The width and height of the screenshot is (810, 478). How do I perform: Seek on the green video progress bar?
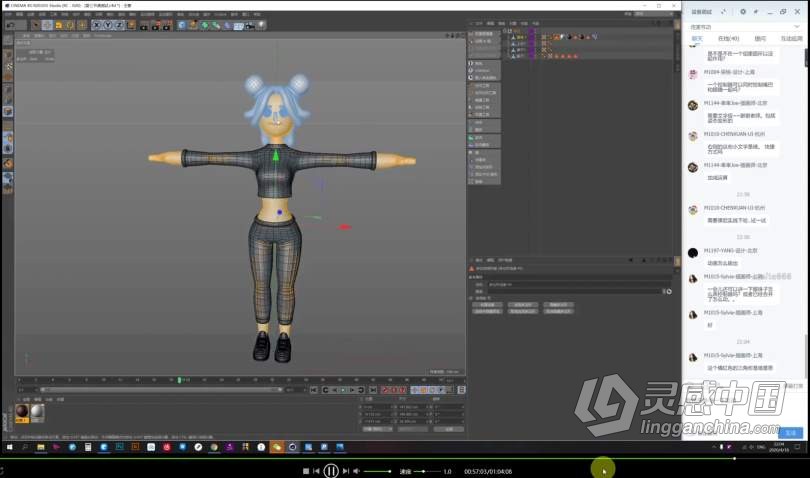click(x=367, y=458)
